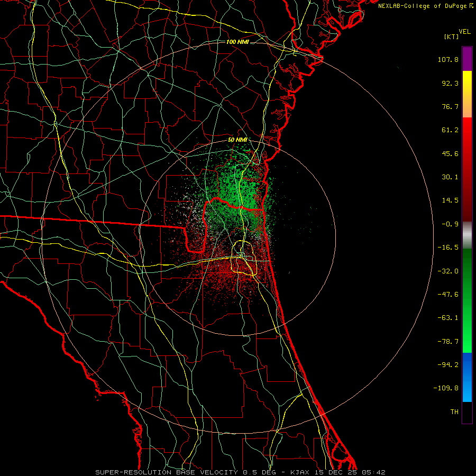Pick the gray near-zero colorbar segment
The image size is (476, 476).
click(467, 235)
